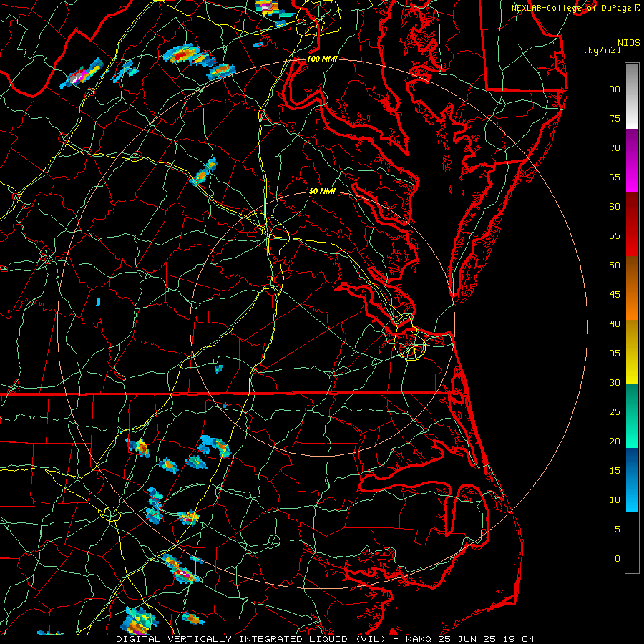Viewport: 644px width, 644px height.
Task: Pick the green segment of the VIL scale
Action: click(x=632, y=416)
